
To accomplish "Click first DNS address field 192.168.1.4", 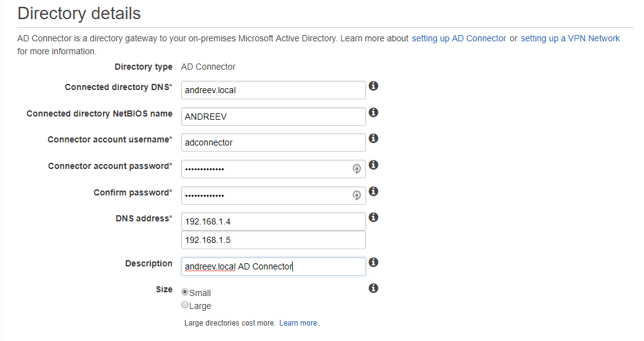I will point(273,221).
